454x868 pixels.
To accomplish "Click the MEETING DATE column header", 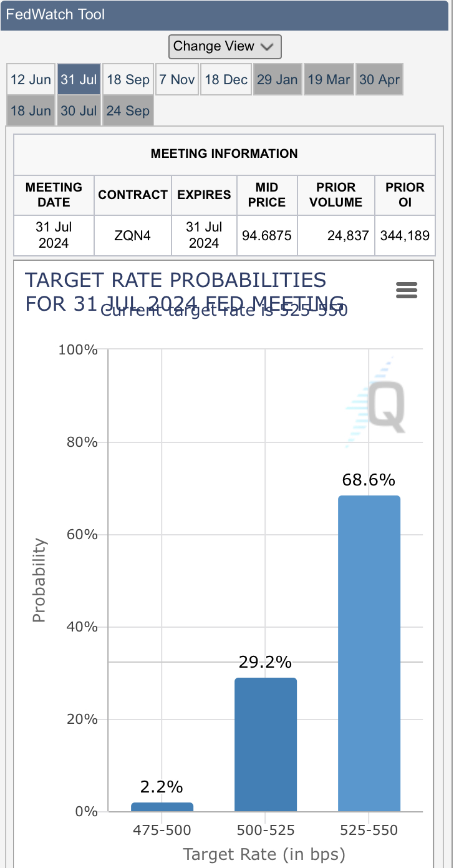I will (x=54, y=195).
